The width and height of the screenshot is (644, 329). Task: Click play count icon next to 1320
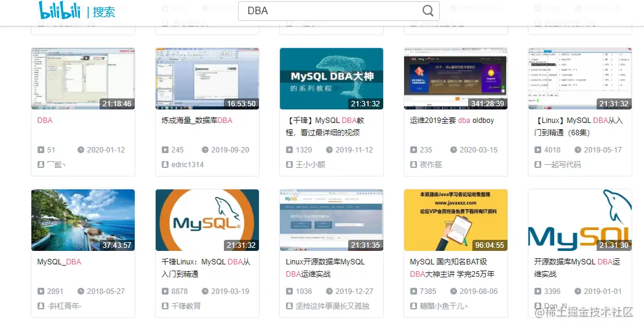click(x=289, y=150)
